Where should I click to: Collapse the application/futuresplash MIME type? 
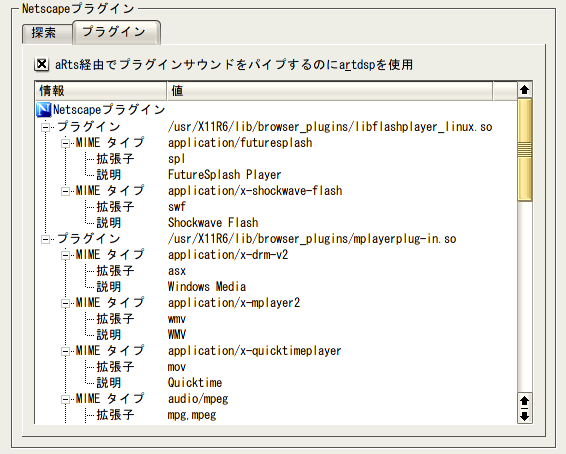point(65,143)
